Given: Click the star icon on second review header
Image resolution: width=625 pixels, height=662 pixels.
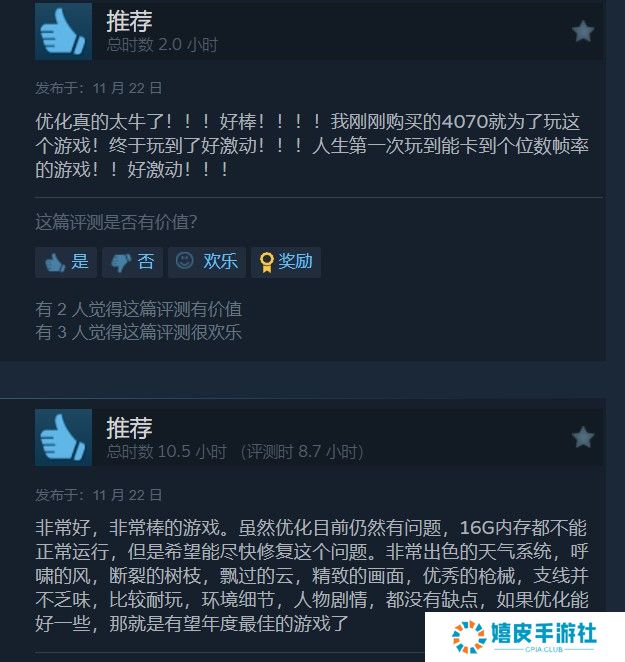Looking at the screenshot, I should [x=583, y=437].
